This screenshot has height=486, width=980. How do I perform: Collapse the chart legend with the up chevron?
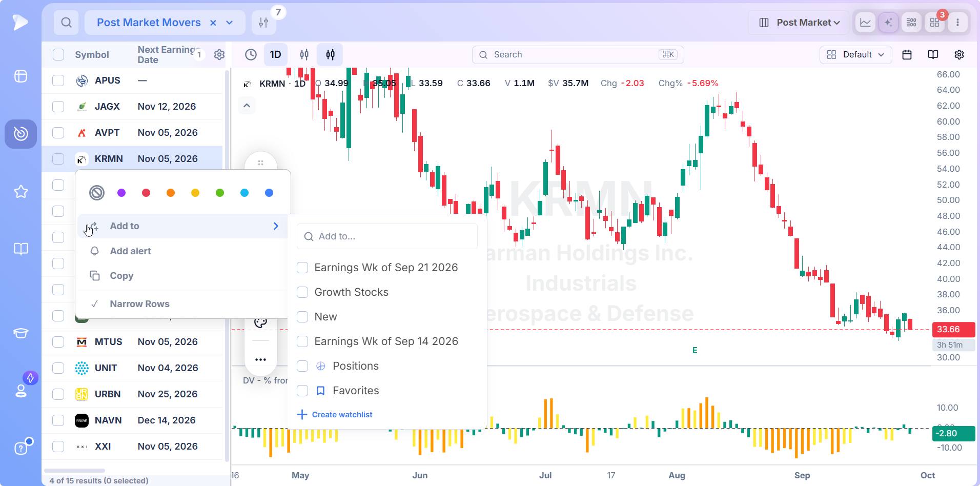tap(247, 106)
